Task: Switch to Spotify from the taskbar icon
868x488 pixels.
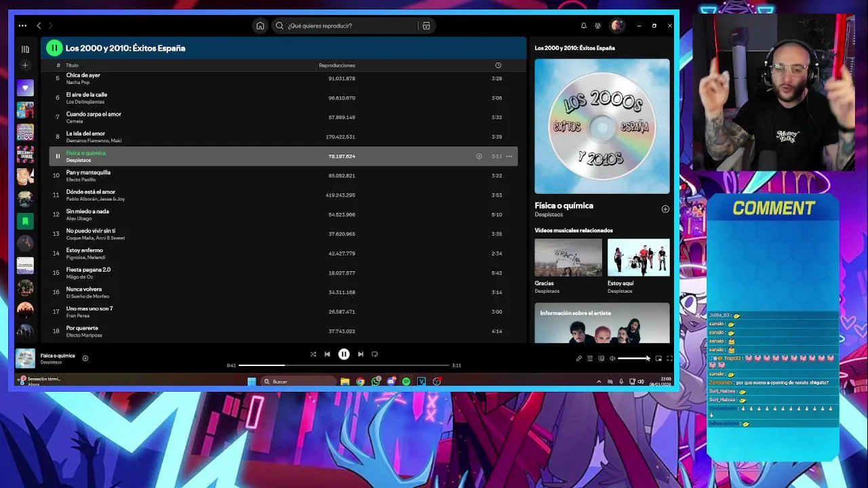Action: click(x=406, y=382)
